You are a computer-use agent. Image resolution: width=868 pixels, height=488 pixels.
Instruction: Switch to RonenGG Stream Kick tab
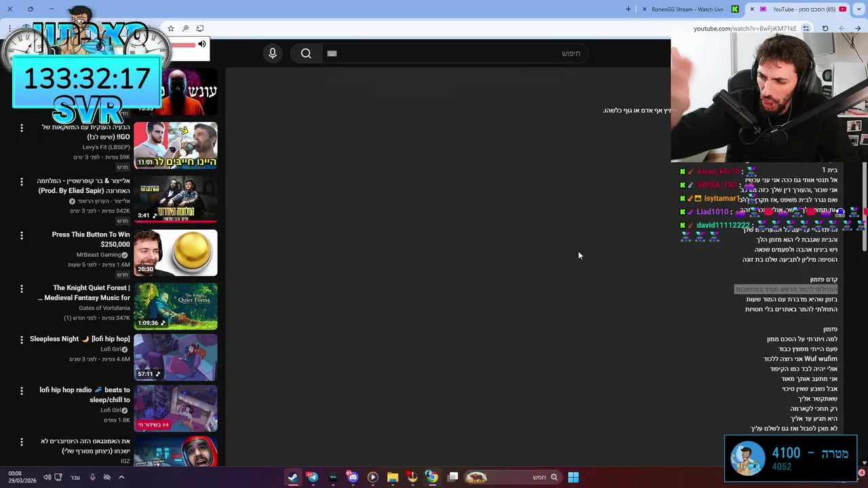click(x=692, y=9)
